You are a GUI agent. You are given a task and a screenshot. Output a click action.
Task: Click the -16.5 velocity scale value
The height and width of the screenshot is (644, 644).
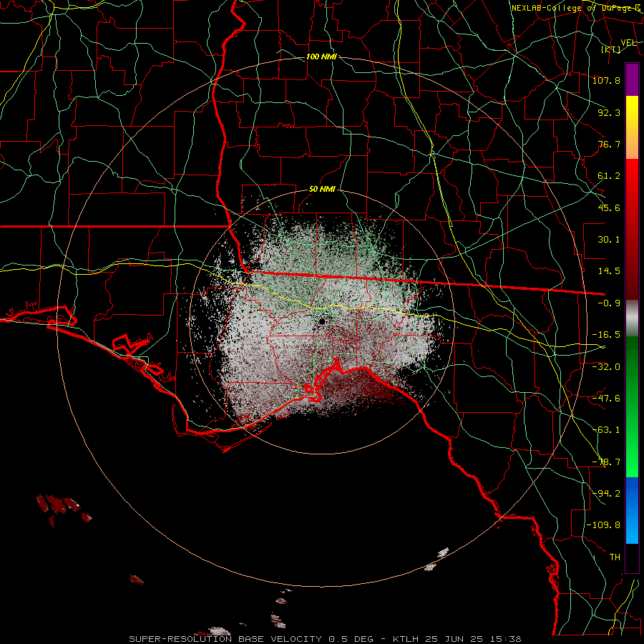pos(606,335)
